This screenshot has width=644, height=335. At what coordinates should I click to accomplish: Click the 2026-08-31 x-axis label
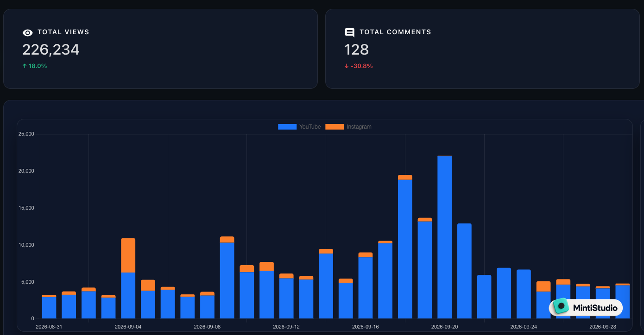point(49,327)
